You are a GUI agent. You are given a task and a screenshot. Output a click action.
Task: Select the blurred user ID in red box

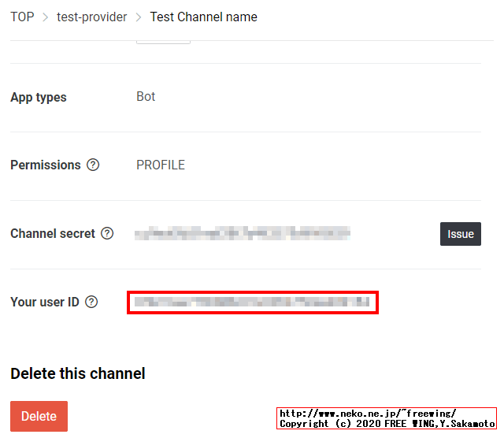(x=252, y=302)
